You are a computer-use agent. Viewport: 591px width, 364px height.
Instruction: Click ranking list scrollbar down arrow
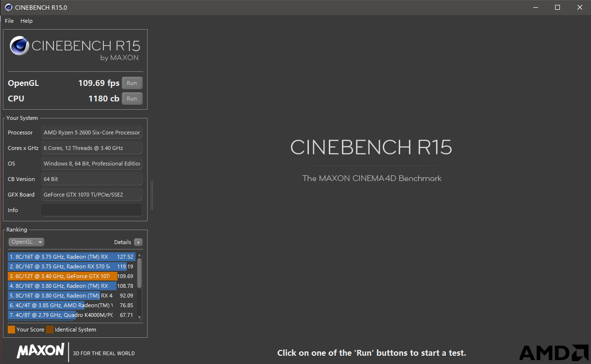(140, 317)
